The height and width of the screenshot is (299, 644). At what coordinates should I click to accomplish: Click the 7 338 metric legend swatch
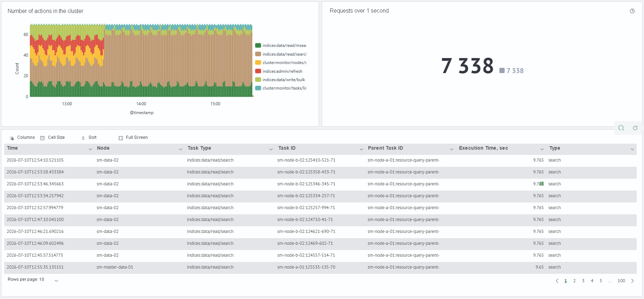pos(502,71)
